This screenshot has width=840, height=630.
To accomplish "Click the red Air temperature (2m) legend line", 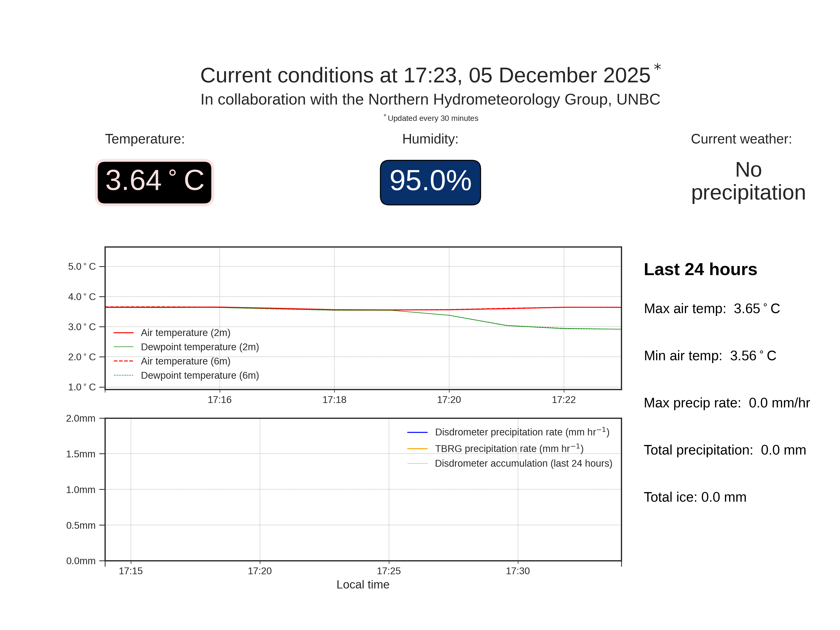I will click(123, 333).
